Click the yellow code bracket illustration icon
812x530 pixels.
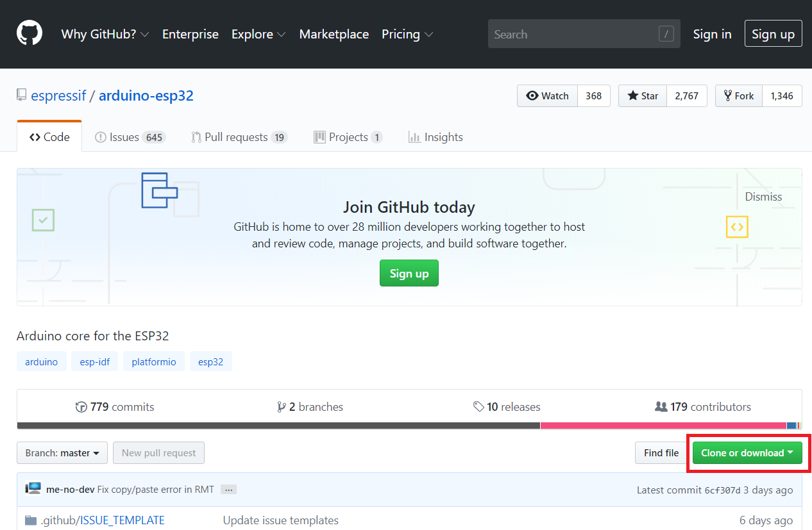point(737,227)
